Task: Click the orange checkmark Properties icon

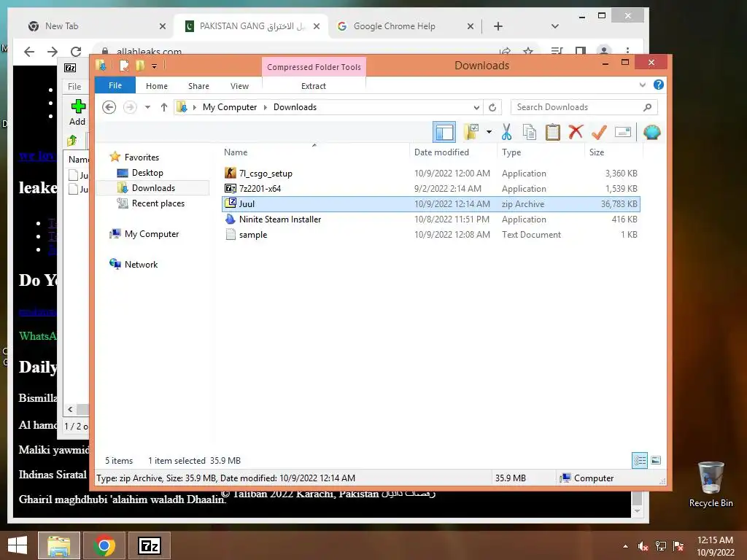Action: pyautogui.click(x=599, y=132)
